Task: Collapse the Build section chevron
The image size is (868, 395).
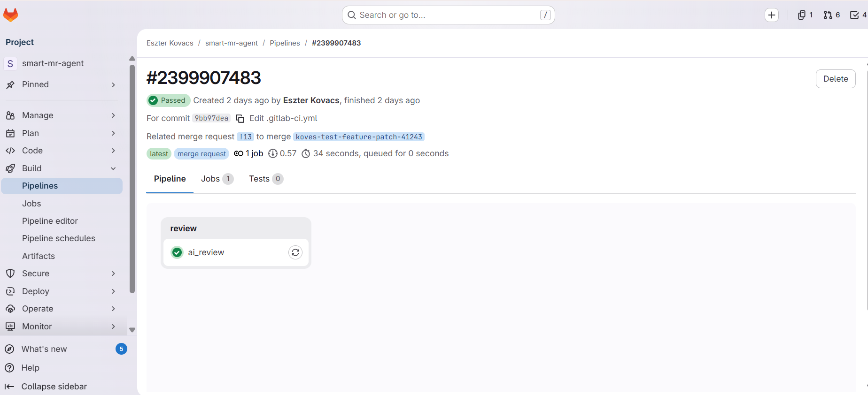Action: click(x=113, y=168)
